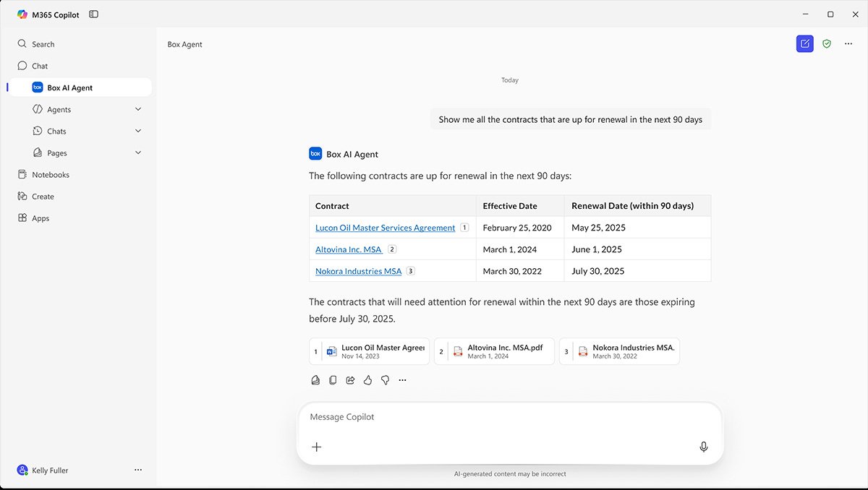Expand the Chats section chevron

coord(138,131)
